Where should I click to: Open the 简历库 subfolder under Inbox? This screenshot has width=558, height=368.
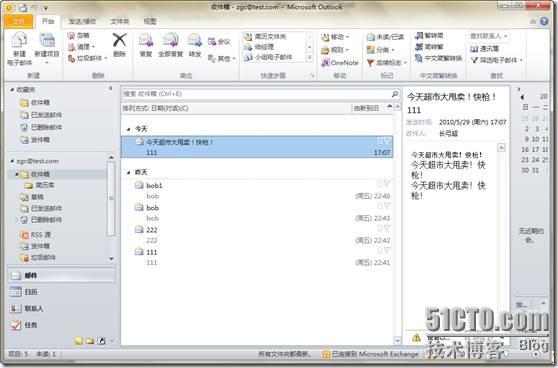[x=40, y=185]
